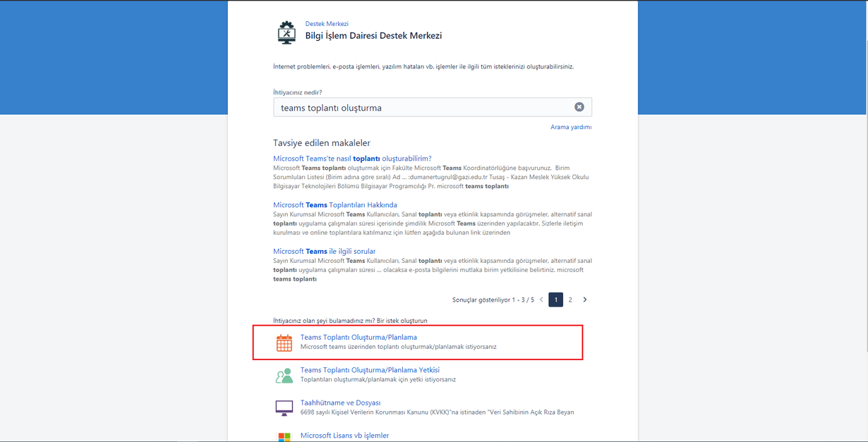The height and width of the screenshot is (442, 868).
Task: Open request 'Microsoft Lisans vb işlemler'
Action: click(344, 435)
